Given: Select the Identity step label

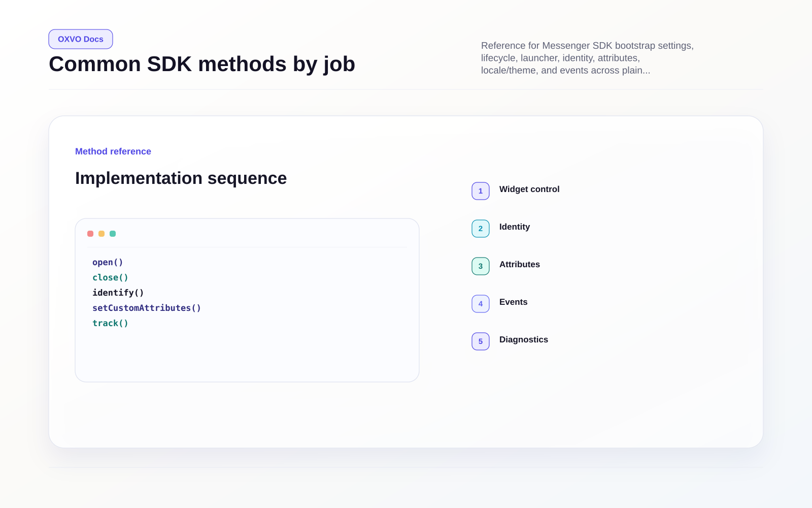Looking at the screenshot, I should (x=515, y=227).
